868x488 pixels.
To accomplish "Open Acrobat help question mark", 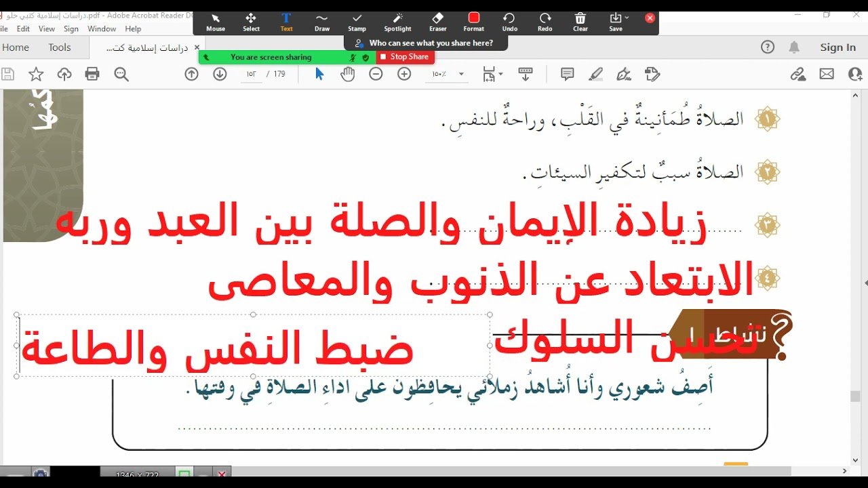I will point(767,47).
